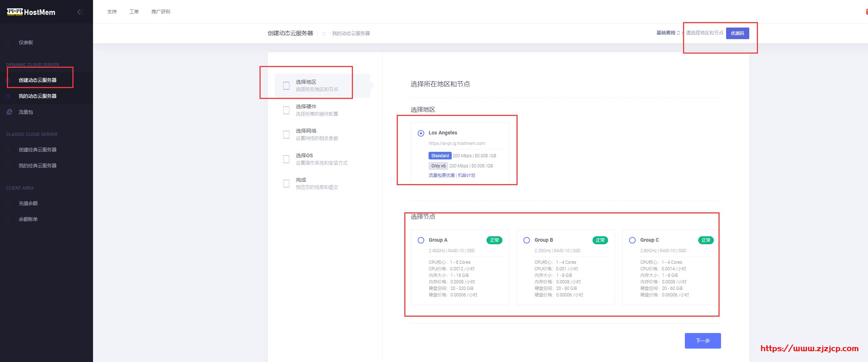868x362 pixels.
Task: Open the la-qn.lg.hostmem.com looking glass link
Action: (x=457, y=143)
